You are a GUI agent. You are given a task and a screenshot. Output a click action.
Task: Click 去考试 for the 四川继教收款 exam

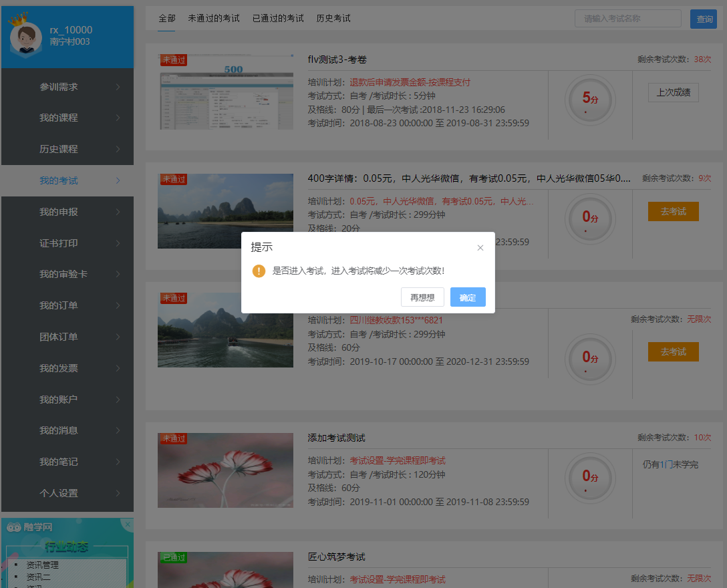point(674,352)
